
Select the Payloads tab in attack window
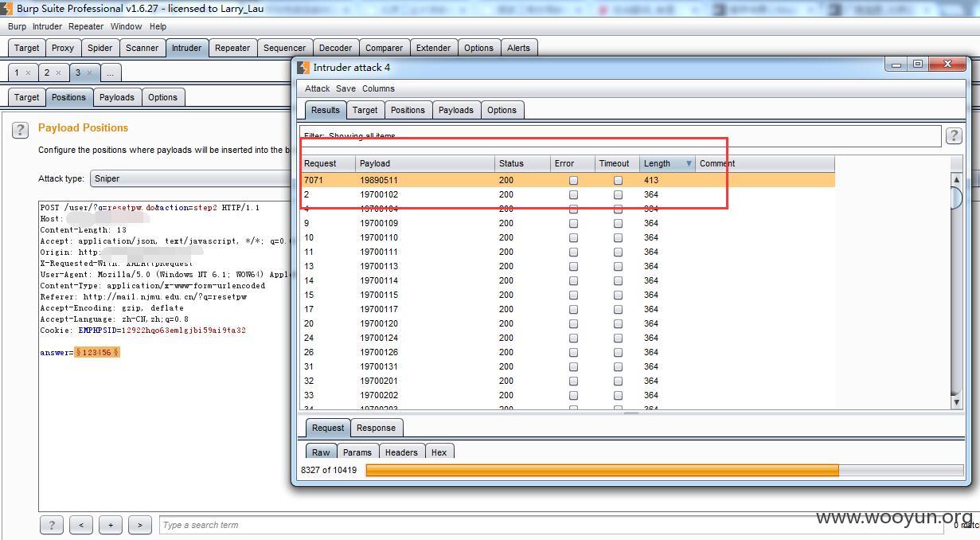pos(455,110)
